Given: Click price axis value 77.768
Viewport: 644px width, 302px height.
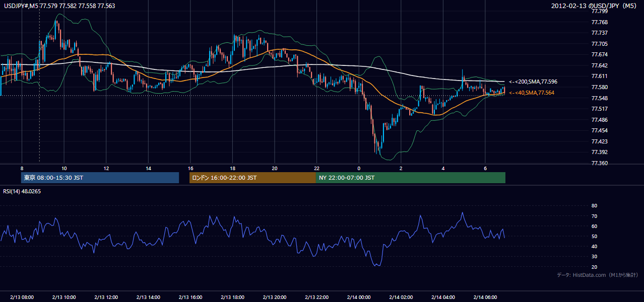Looking at the screenshot, I should pos(599,22).
